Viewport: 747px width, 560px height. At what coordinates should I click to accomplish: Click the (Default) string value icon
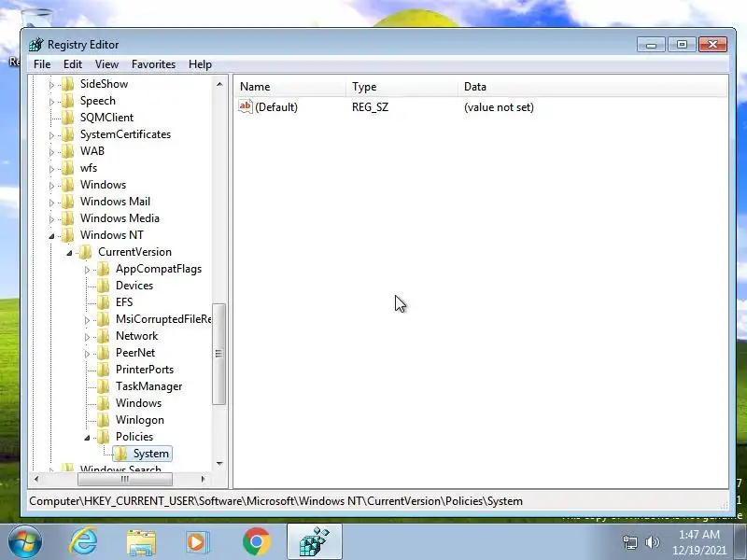pos(246,106)
